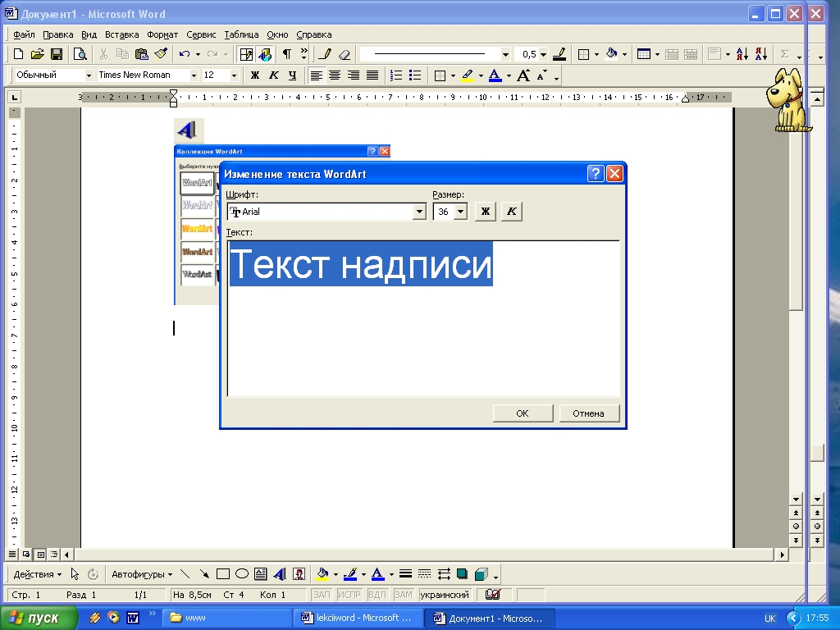Click the Insert Text Box drawing icon
Image resolution: width=840 pixels, height=630 pixels.
coord(260,574)
